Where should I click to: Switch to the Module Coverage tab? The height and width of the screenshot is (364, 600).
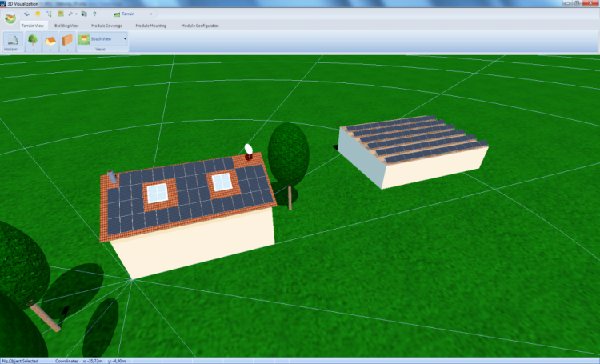106,26
